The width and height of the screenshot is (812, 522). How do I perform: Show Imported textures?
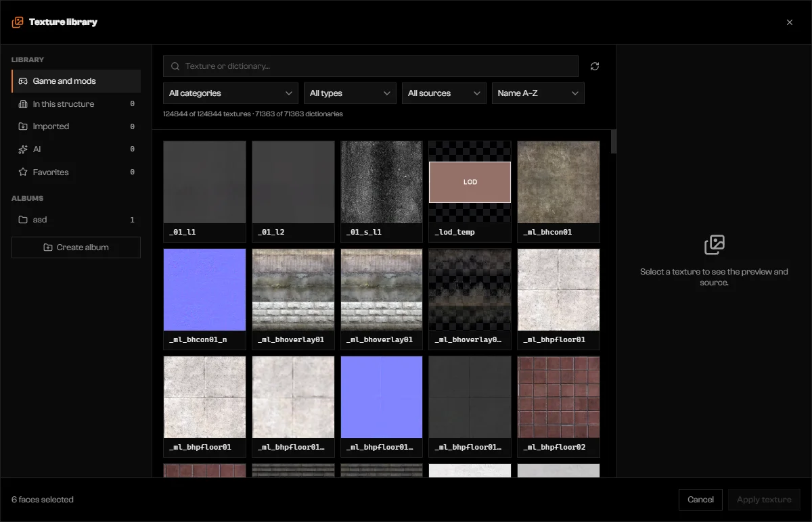click(76, 126)
